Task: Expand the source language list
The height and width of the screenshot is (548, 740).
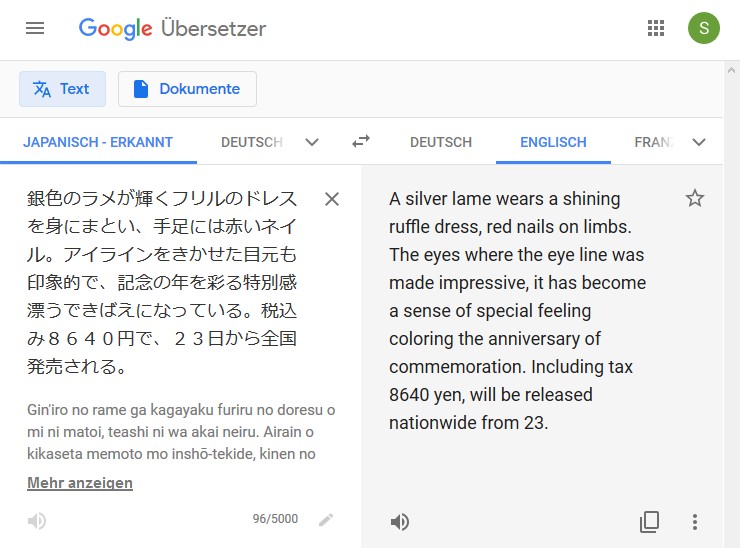Action: coord(312,142)
